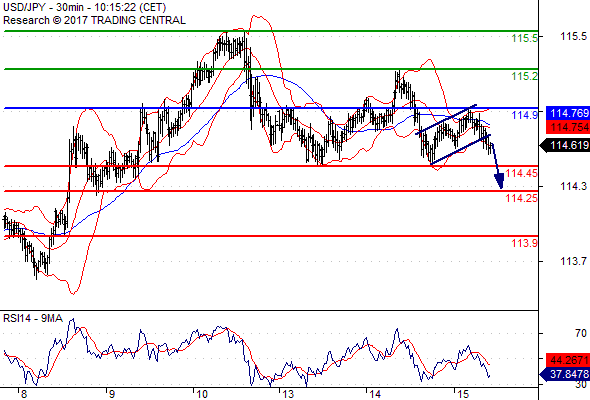Click date label 14 on time axis
Screen dimensions: 590x400
click(x=375, y=394)
